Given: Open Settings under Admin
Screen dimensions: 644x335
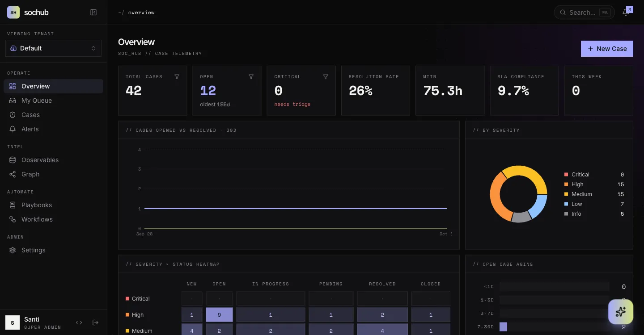Looking at the screenshot, I should pos(53,250).
